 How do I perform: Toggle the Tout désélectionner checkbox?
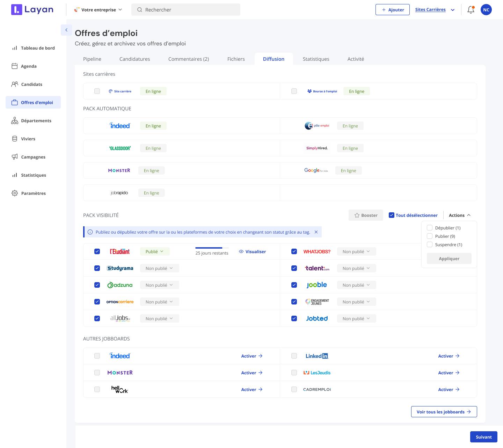pos(392,215)
